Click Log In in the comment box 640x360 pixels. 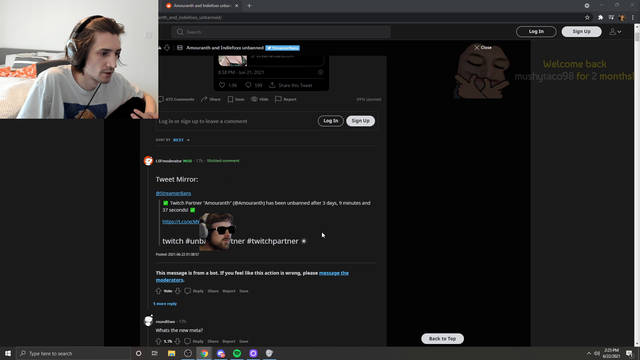331,121
